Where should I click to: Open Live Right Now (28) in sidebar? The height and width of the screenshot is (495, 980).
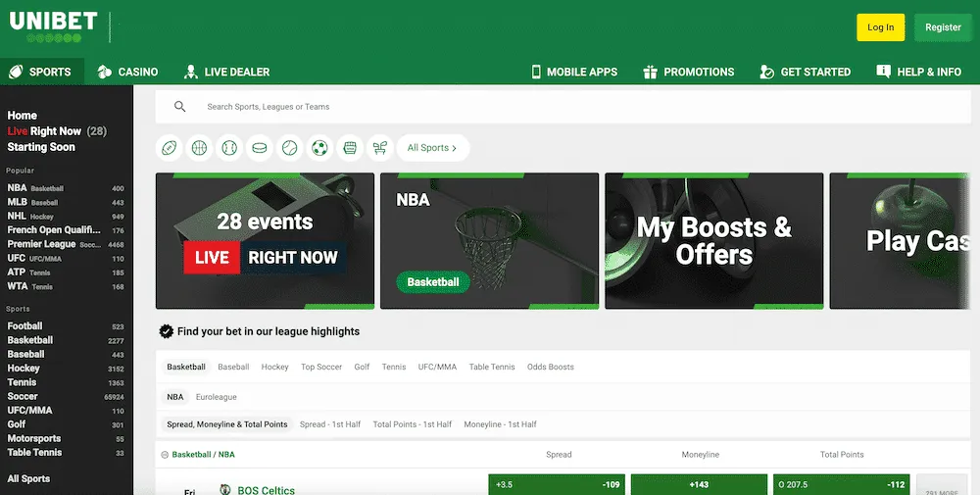57,131
